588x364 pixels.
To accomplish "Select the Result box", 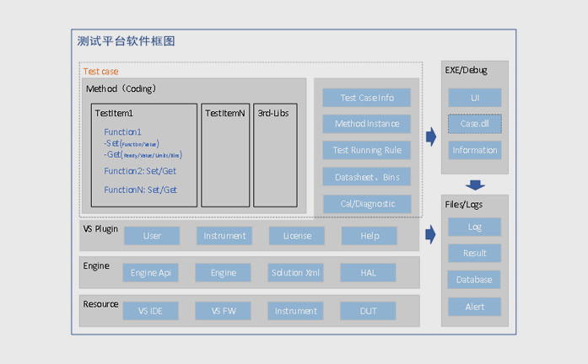I will point(474,253).
